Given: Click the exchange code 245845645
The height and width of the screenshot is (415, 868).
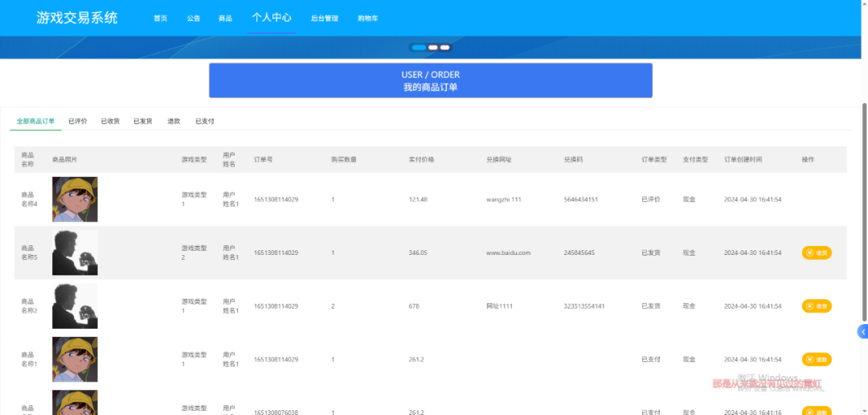Looking at the screenshot, I should [579, 253].
